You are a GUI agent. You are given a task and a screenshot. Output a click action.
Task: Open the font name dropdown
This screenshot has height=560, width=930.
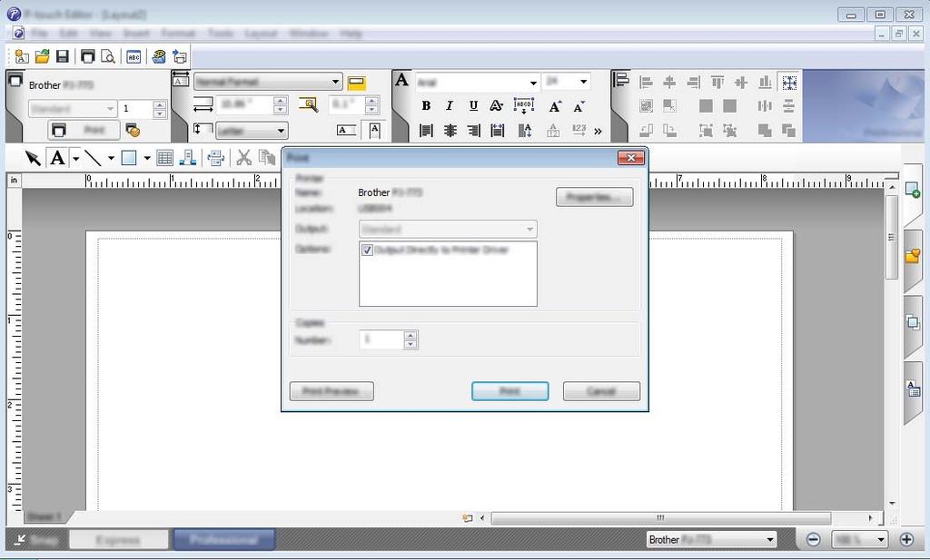[533, 83]
